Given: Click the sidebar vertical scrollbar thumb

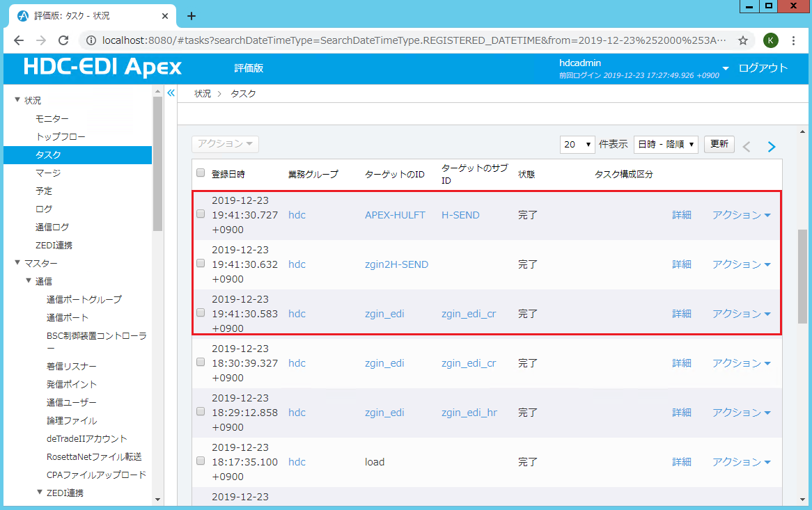Looking at the screenshot, I should tap(157, 164).
